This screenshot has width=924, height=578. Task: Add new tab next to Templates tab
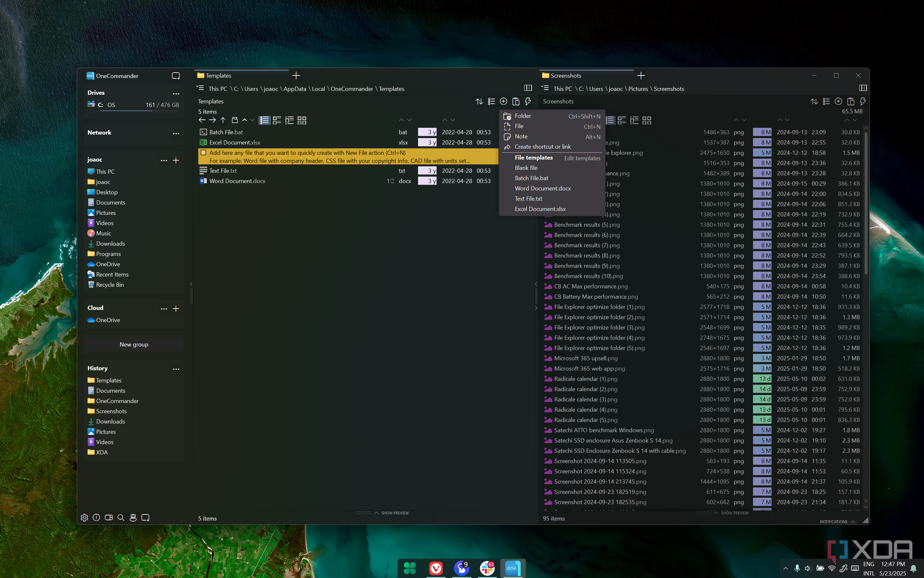pos(296,76)
